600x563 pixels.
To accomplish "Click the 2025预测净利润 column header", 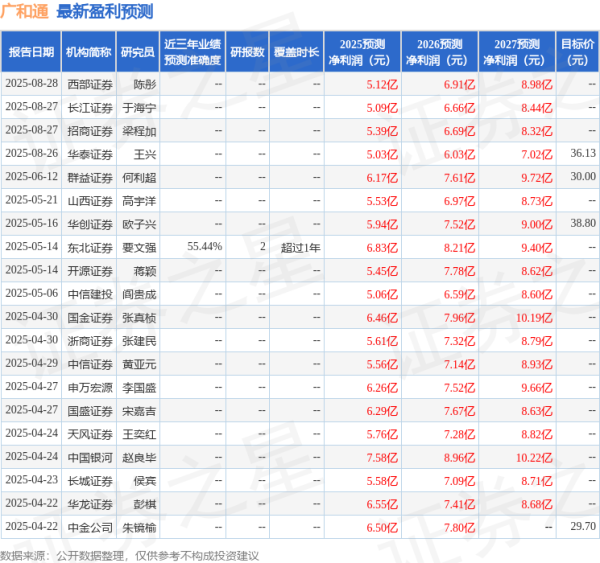I will click(x=362, y=52).
